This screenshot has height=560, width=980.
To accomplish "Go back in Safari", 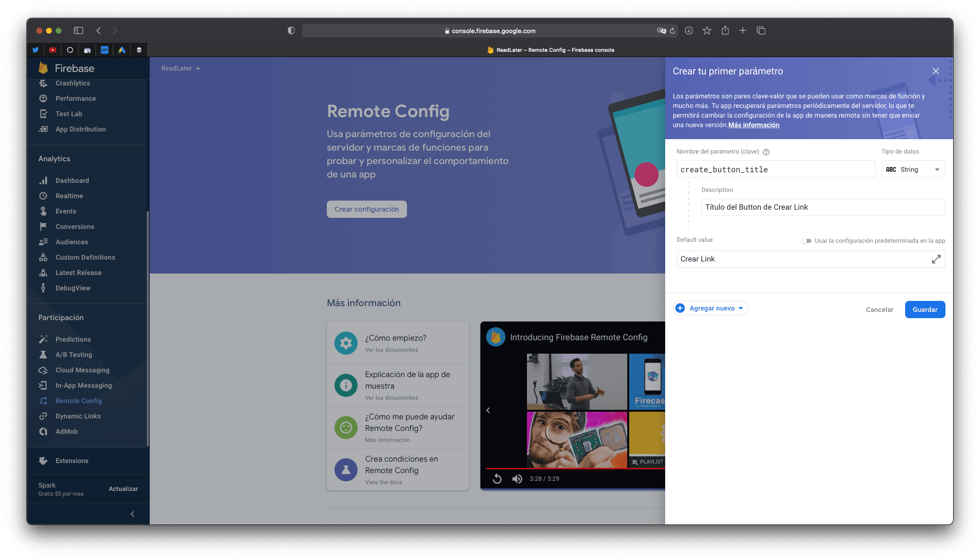I will 98,31.
